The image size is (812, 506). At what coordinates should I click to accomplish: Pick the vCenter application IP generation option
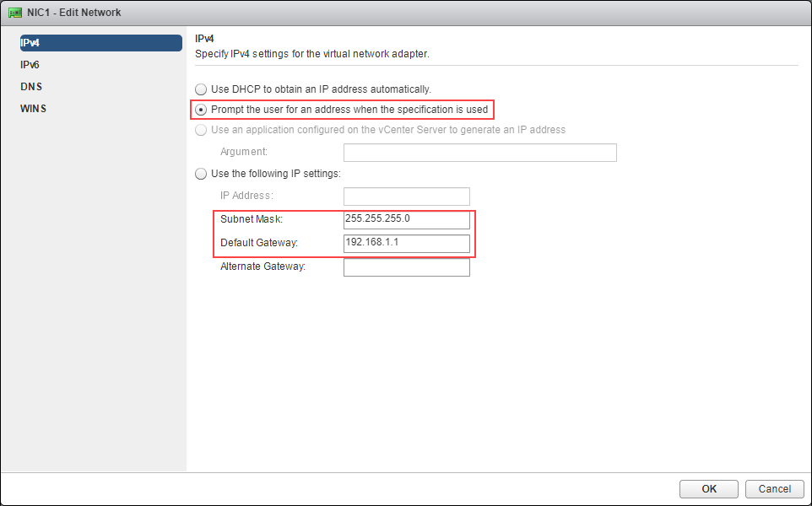201,130
